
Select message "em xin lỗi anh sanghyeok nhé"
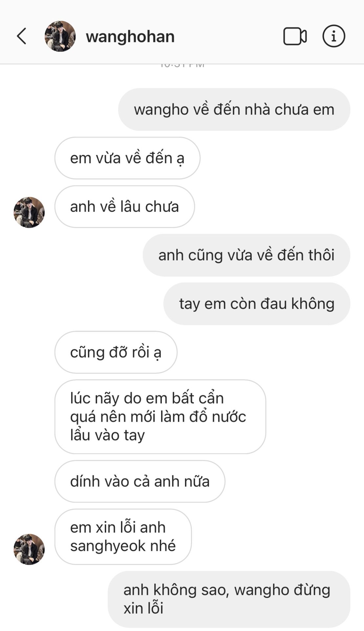(123, 537)
